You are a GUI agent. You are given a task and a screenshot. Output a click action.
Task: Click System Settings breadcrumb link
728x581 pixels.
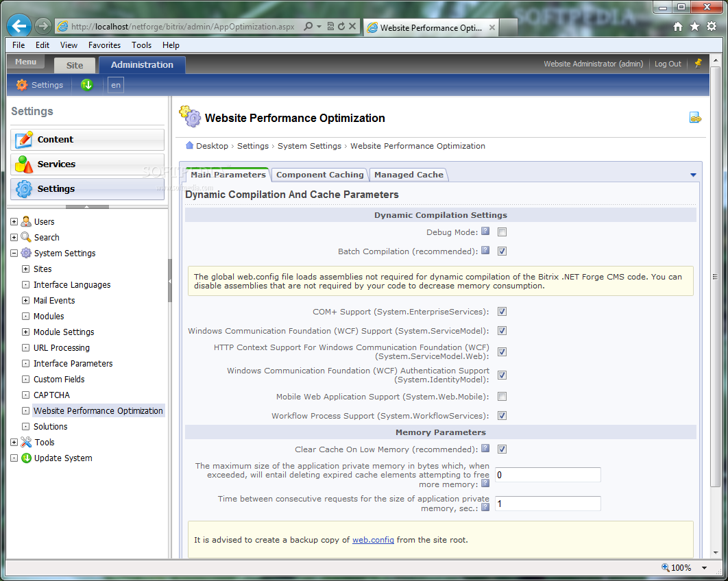[309, 146]
